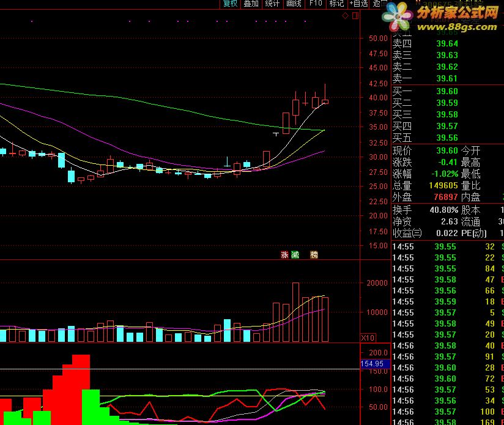Click 外盘 value 76897
This screenshot has height=425, width=504.
445,197
